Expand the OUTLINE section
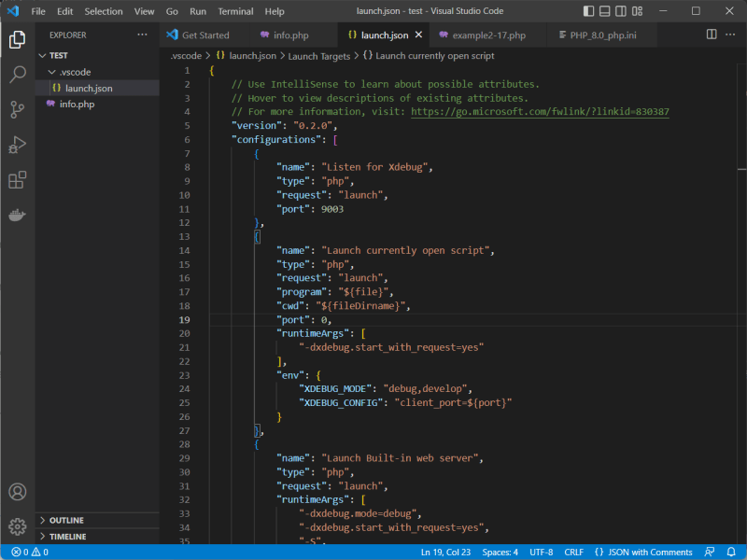 click(x=98, y=520)
